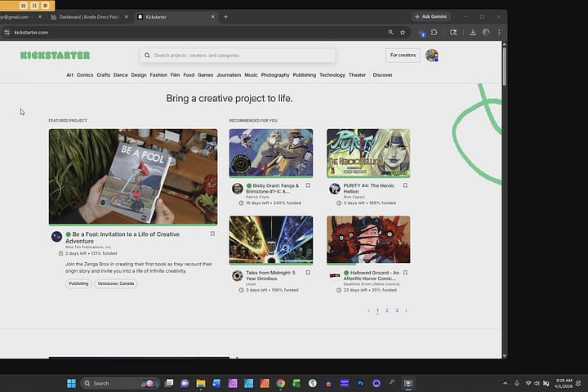The image size is (588, 392).
Task: Open the Art category
Action: (69, 75)
